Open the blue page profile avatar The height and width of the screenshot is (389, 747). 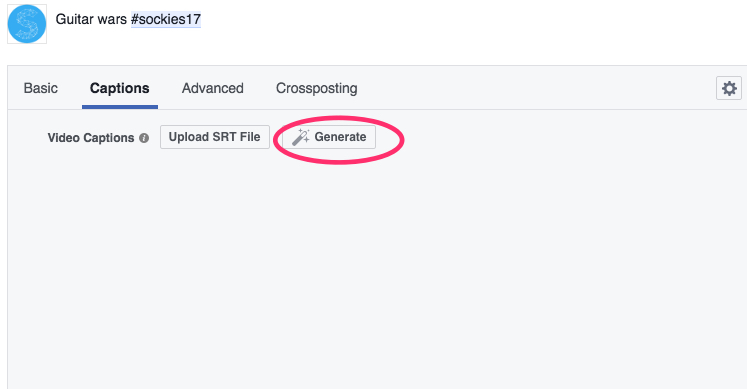tap(27, 24)
